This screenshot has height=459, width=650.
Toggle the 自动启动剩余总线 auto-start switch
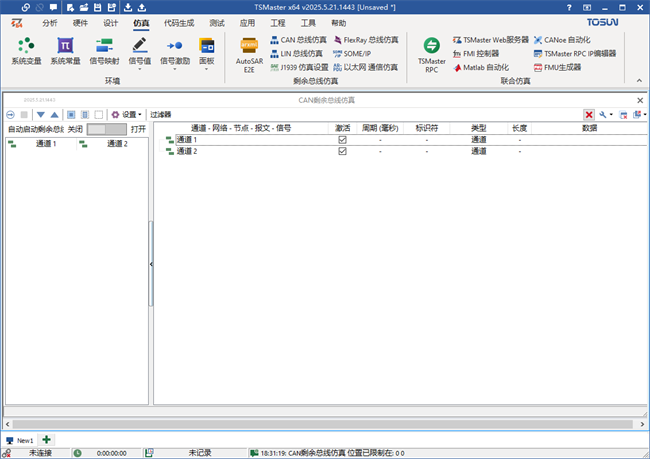click(106, 129)
